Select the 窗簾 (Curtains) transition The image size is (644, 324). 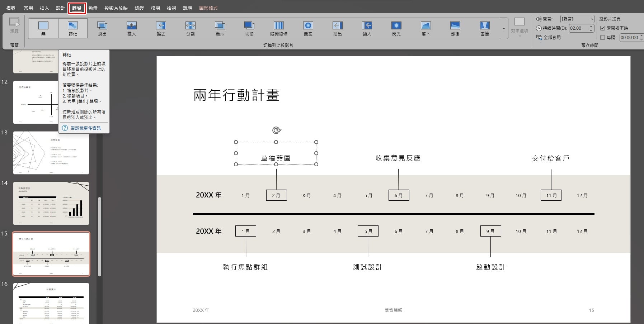485,28
